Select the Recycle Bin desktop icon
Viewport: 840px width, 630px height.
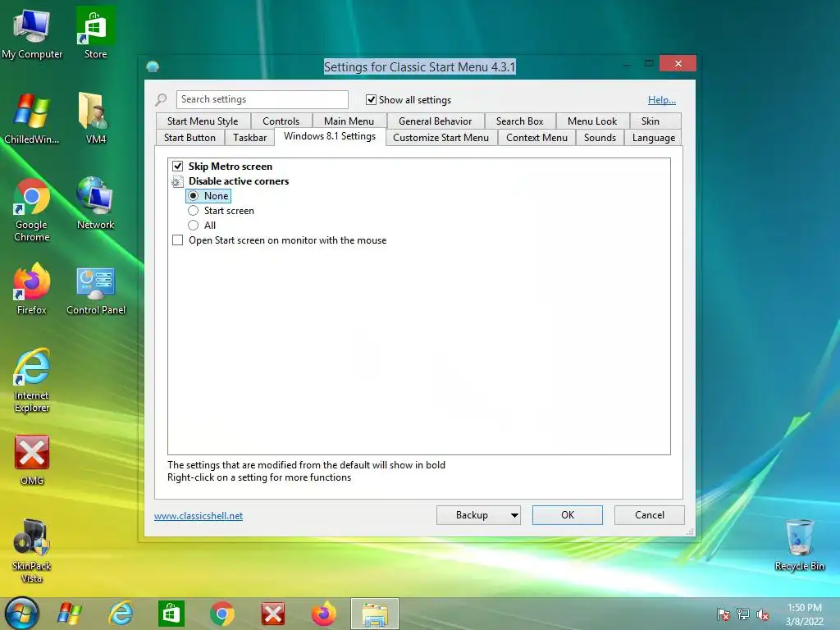tap(799, 545)
